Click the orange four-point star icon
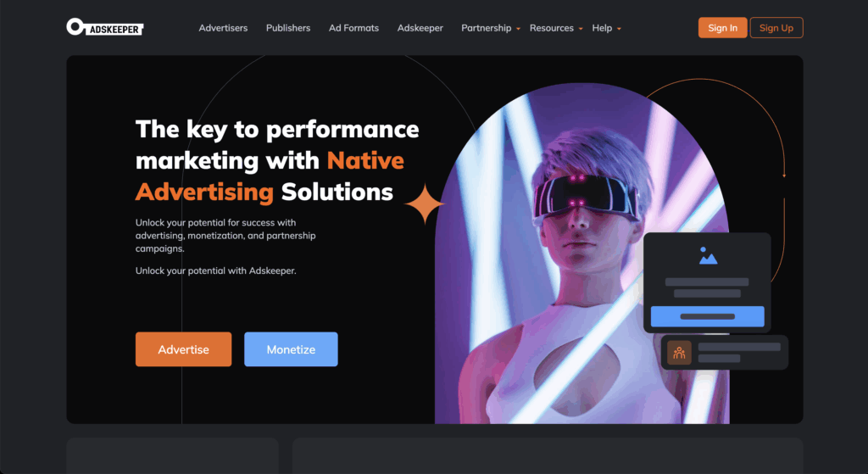Screen dimensions: 868x474 [x=425, y=204]
